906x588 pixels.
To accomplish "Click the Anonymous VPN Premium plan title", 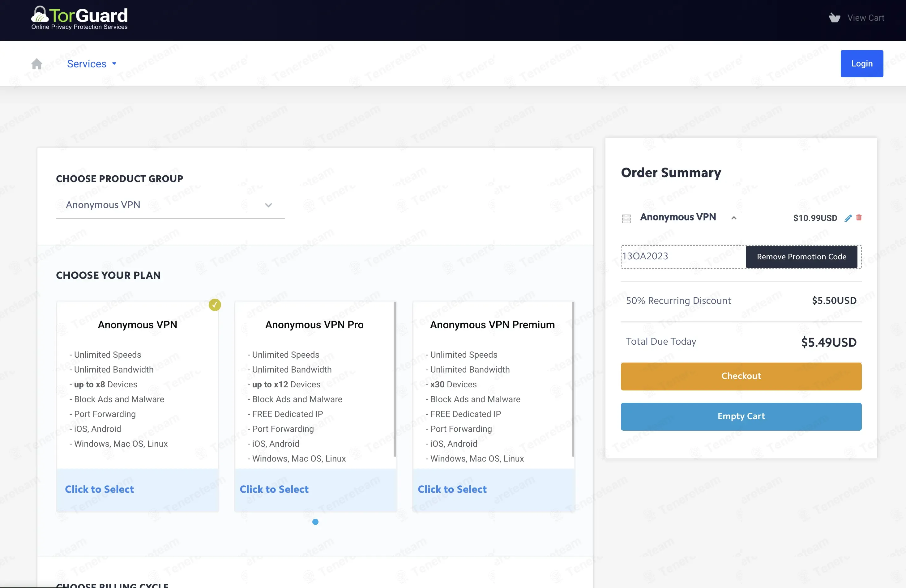I will 492,325.
